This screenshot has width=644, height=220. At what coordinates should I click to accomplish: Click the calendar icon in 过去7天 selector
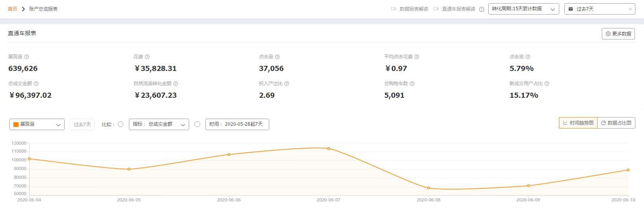click(x=570, y=9)
